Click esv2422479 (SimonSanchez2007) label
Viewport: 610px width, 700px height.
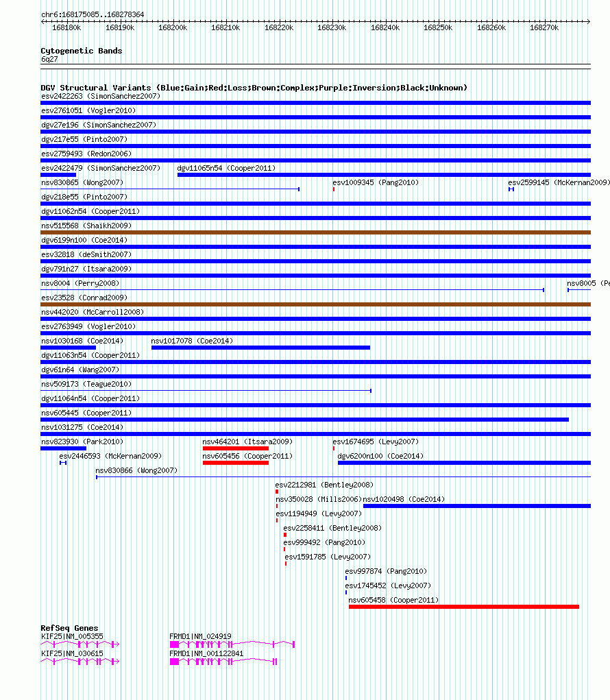click(x=100, y=168)
